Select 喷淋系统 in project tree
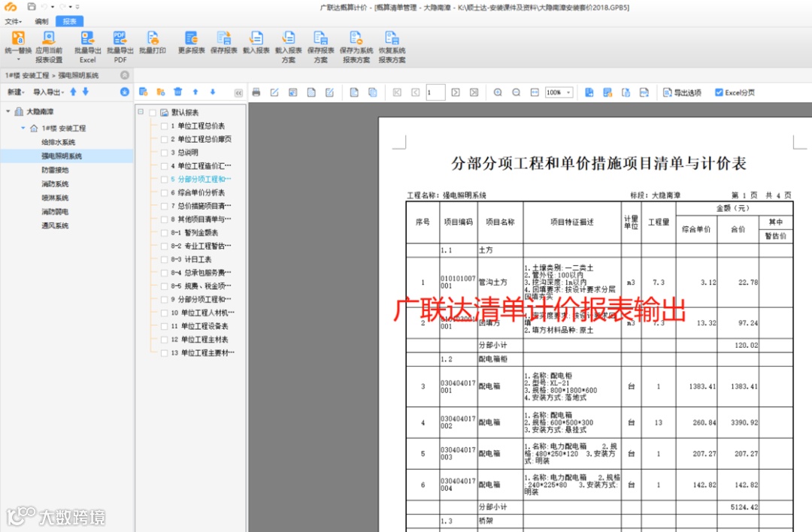 pos(55,198)
